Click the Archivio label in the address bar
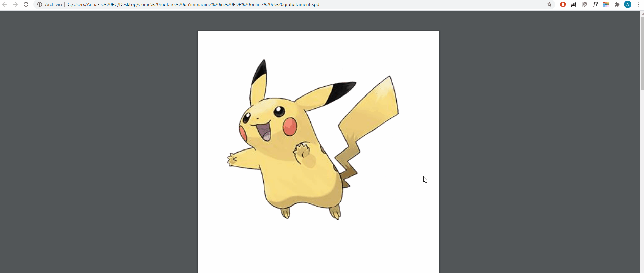Image resolution: width=644 pixels, height=273 pixels. [53, 4]
